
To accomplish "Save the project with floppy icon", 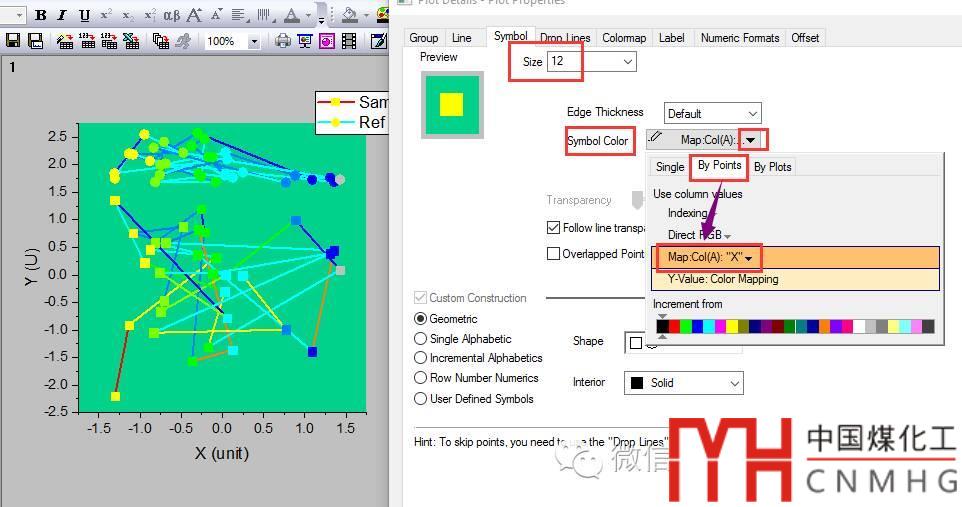I will coord(13,41).
